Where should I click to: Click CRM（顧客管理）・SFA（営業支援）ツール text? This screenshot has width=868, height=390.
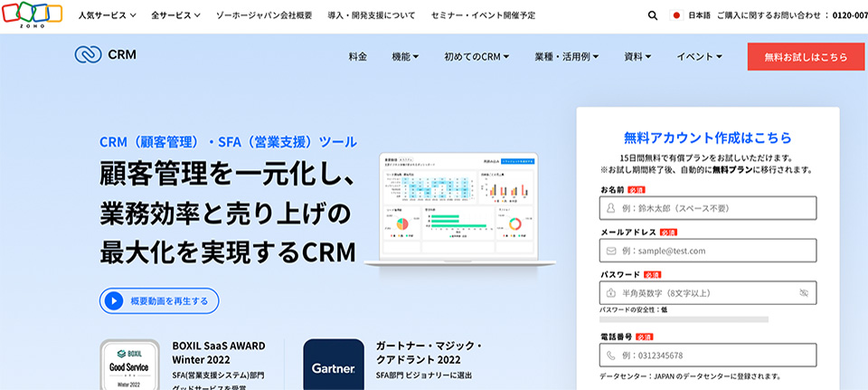(x=228, y=142)
